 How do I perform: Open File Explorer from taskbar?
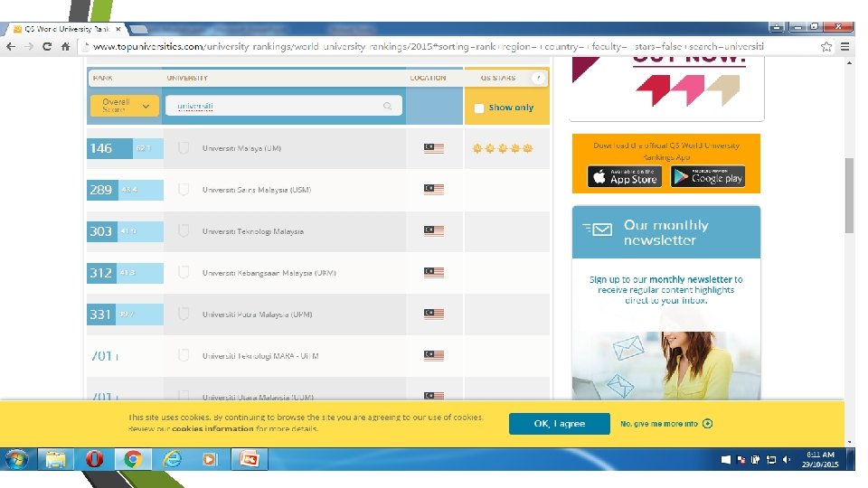pyautogui.click(x=55, y=459)
